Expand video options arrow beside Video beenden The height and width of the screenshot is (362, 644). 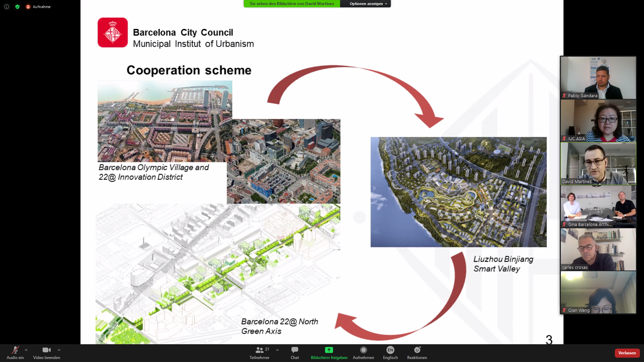[x=59, y=350]
